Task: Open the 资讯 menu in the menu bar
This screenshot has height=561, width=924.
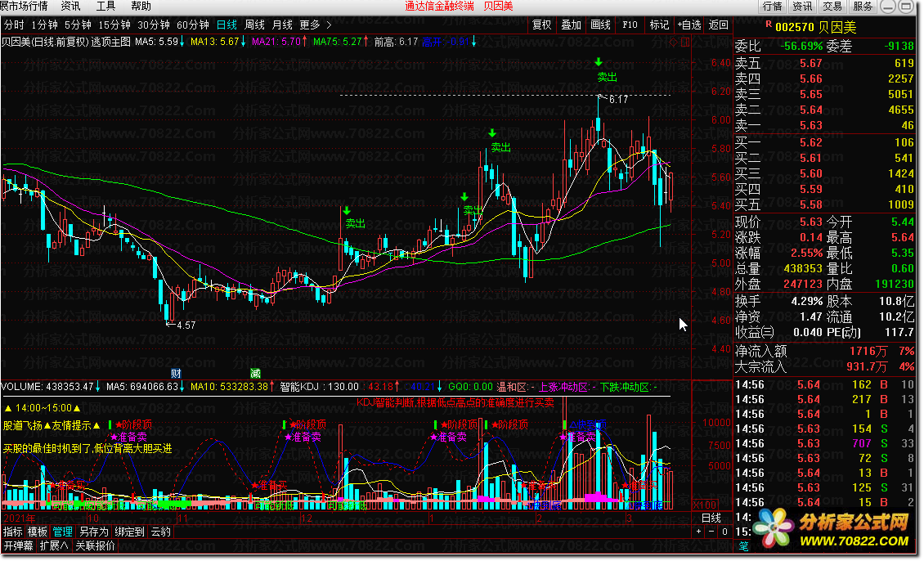Action: pyautogui.click(x=70, y=7)
